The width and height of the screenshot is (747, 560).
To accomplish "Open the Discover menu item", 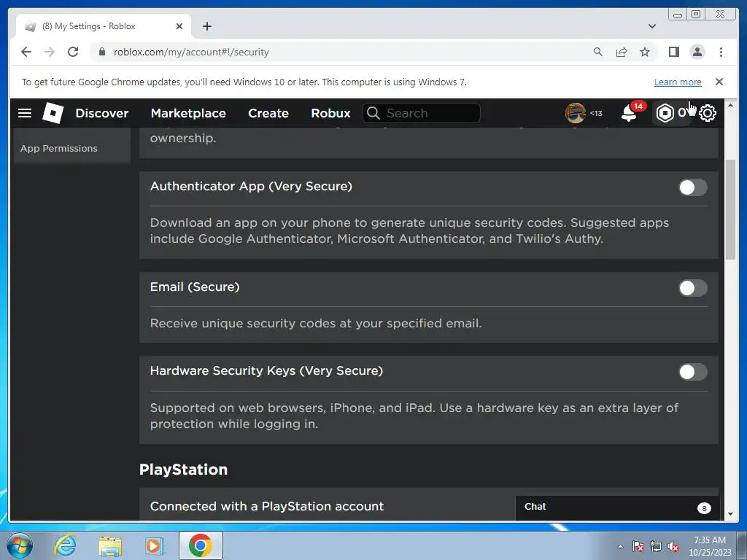I will coord(102,113).
